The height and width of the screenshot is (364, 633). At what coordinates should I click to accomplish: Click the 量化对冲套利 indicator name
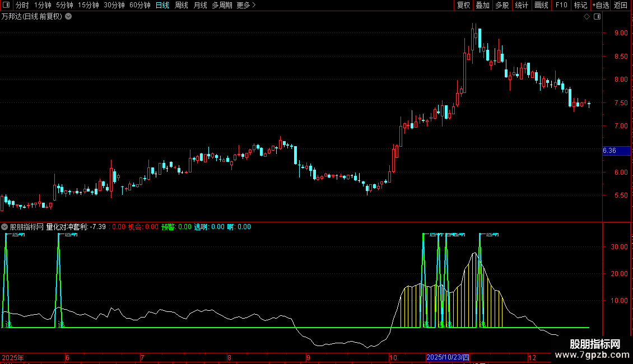67,227
